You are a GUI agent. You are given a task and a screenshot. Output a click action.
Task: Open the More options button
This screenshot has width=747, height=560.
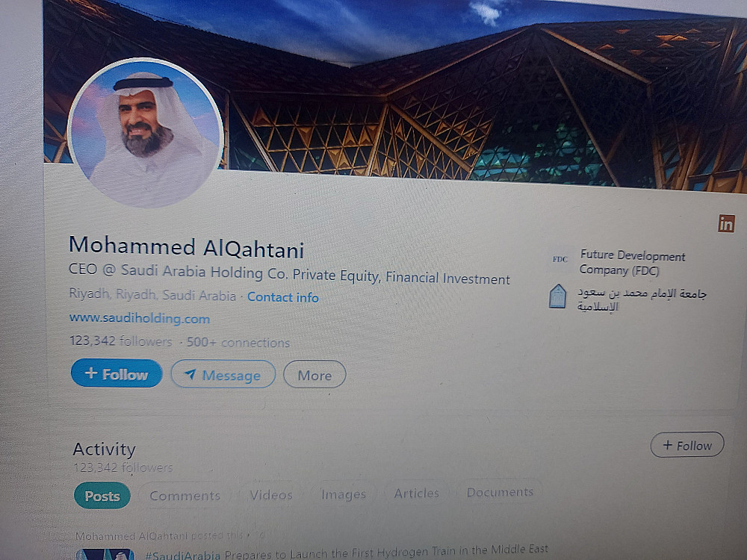(x=314, y=376)
